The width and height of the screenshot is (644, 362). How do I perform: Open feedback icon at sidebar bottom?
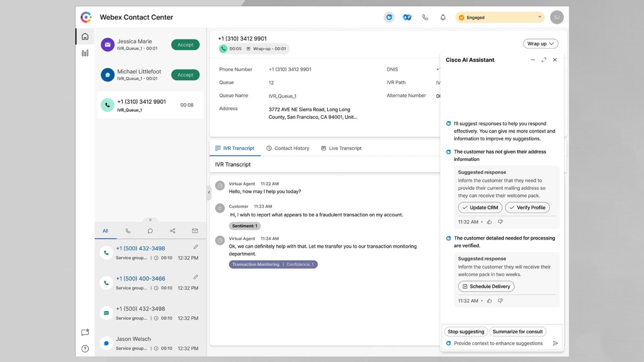point(85,332)
